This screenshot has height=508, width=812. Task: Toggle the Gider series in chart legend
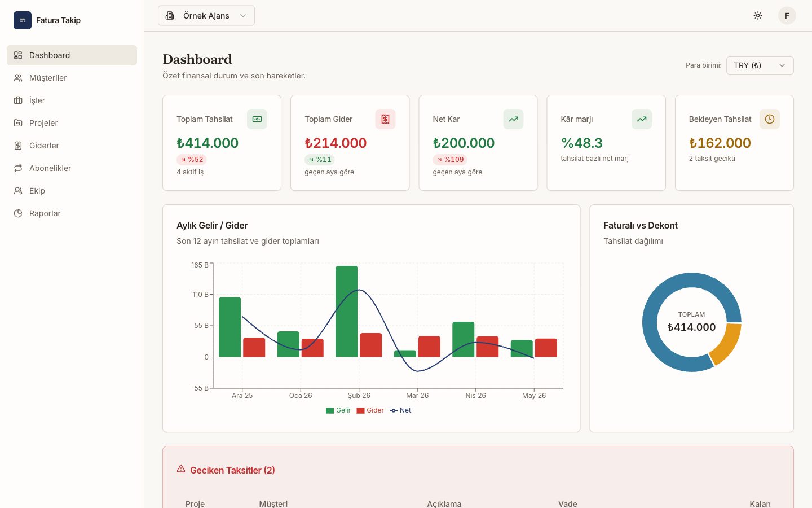click(370, 410)
